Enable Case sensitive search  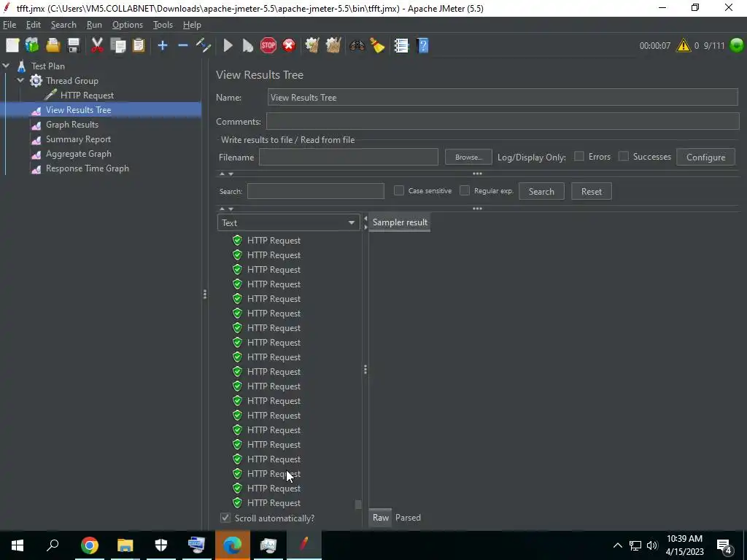click(x=399, y=190)
